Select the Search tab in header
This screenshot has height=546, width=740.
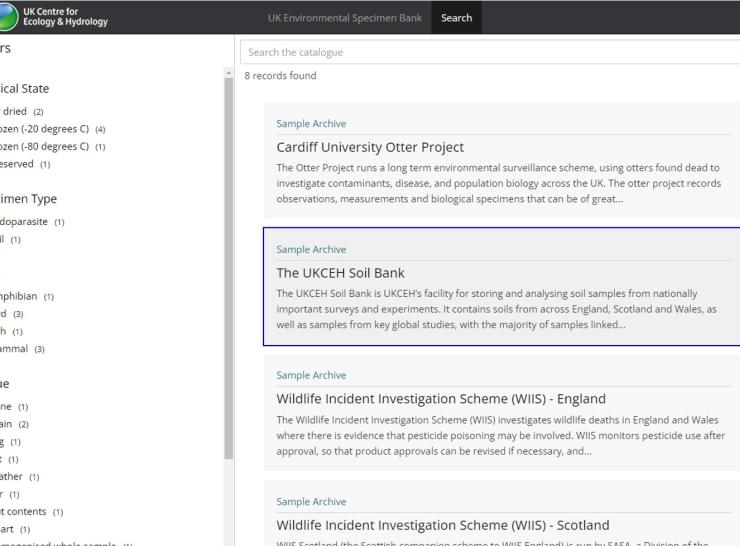pyautogui.click(x=456, y=18)
